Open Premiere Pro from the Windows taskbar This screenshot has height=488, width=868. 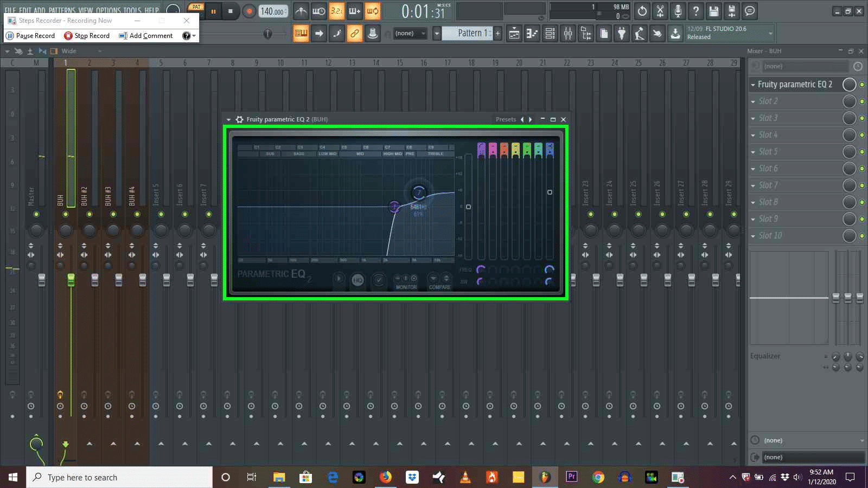571,477
